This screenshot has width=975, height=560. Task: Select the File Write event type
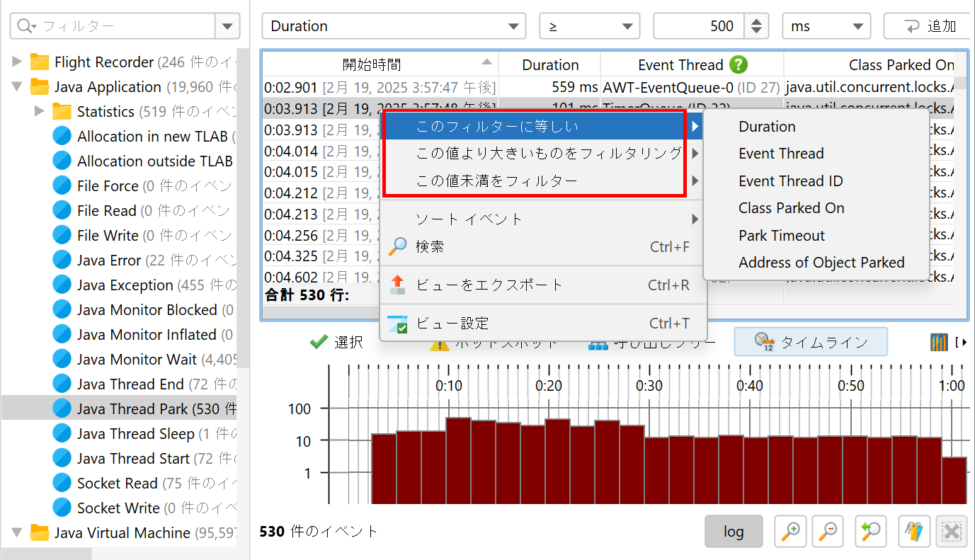pos(144,236)
